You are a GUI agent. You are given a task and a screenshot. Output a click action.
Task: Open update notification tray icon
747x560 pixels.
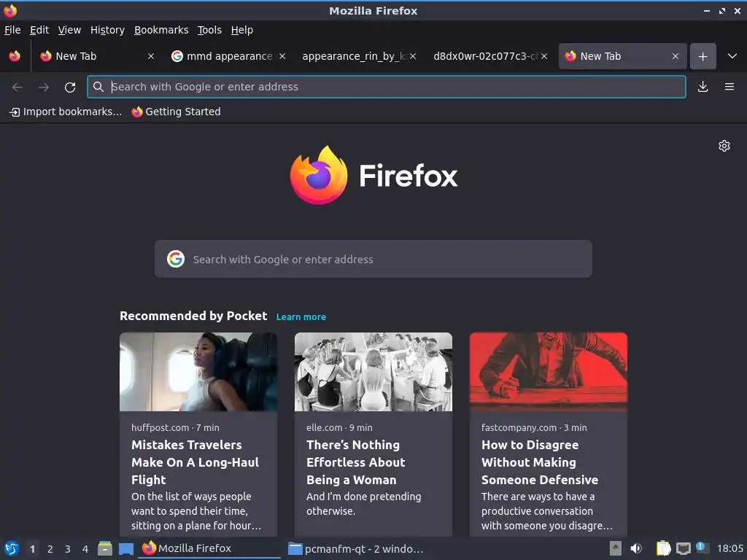(x=703, y=548)
